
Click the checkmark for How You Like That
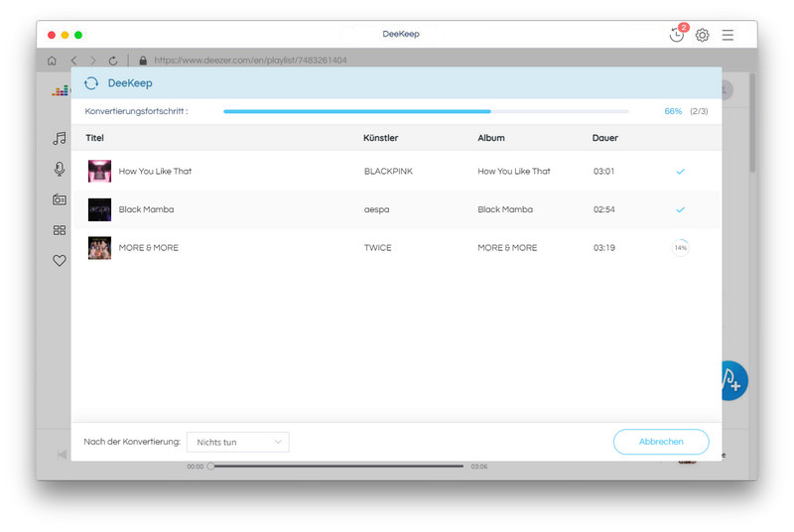[680, 172]
